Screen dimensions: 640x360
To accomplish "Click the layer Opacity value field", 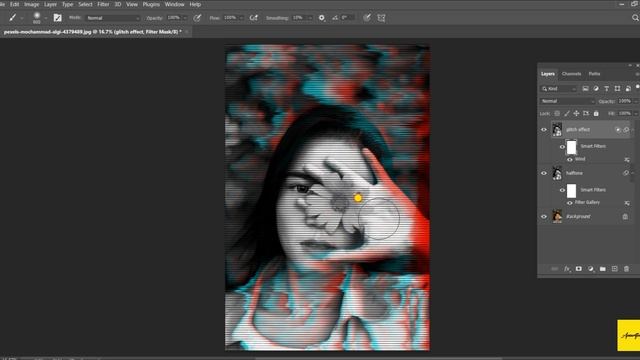I will coord(624,101).
